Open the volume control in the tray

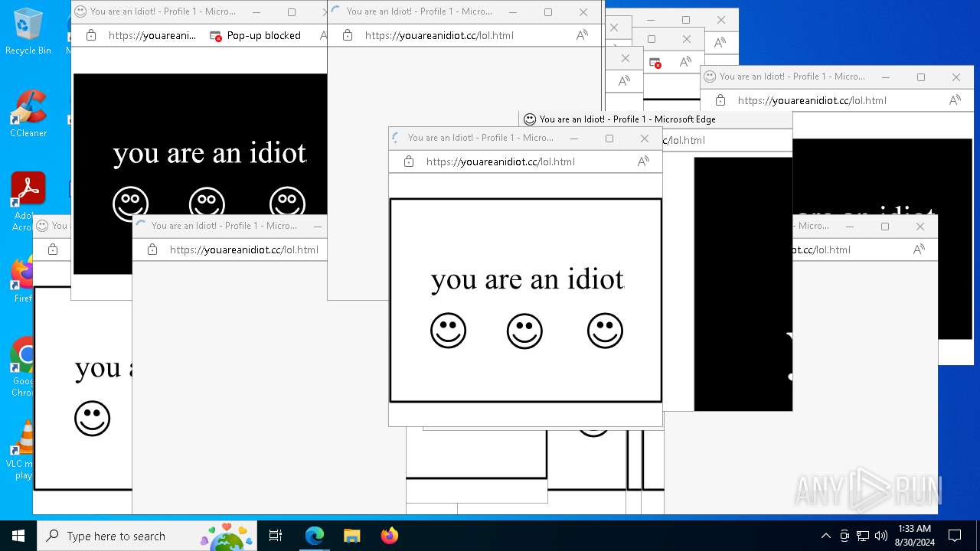click(881, 536)
